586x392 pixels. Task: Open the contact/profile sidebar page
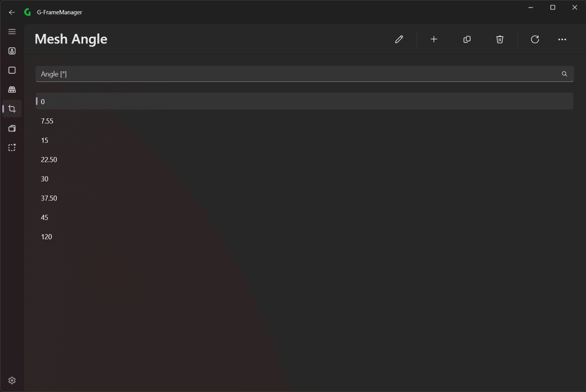tap(12, 51)
